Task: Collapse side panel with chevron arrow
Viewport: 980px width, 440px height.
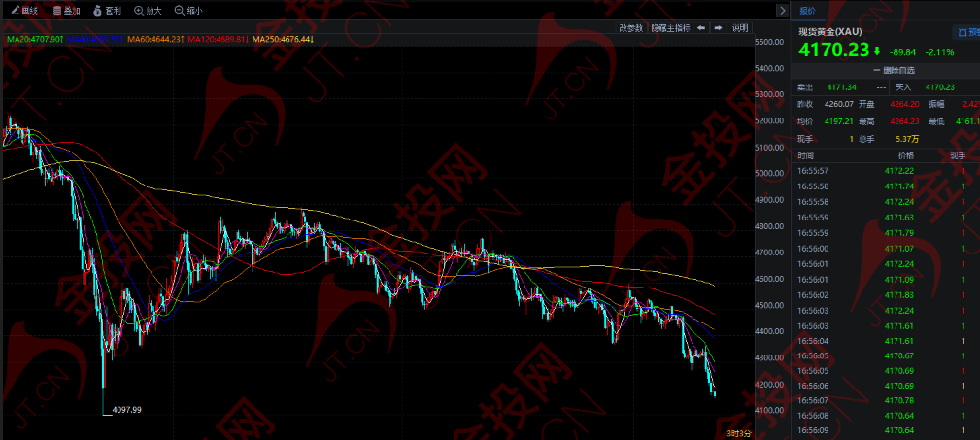Action: coord(782,10)
